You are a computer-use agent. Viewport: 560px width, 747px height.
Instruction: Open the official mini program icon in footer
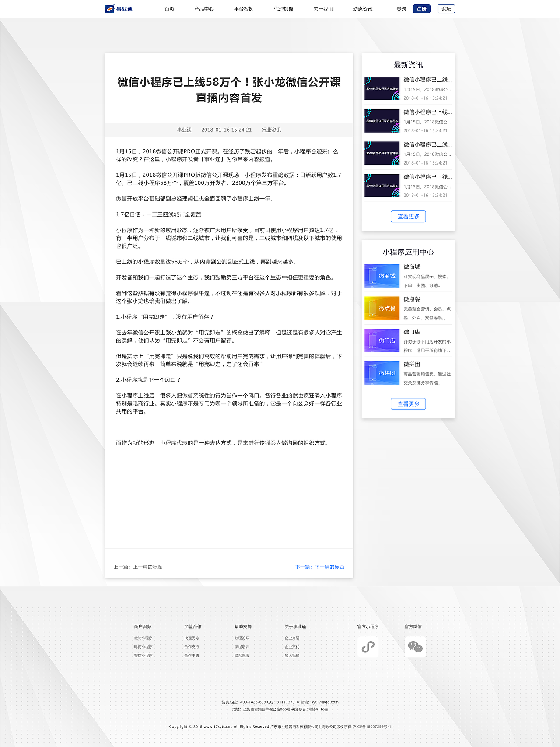pos(368,647)
